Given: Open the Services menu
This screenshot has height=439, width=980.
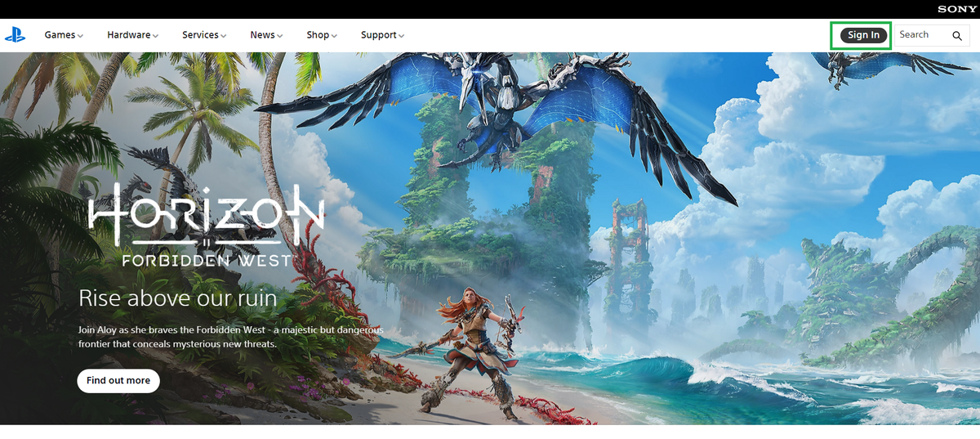Looking at the screenshot, I should pos(204,35).
